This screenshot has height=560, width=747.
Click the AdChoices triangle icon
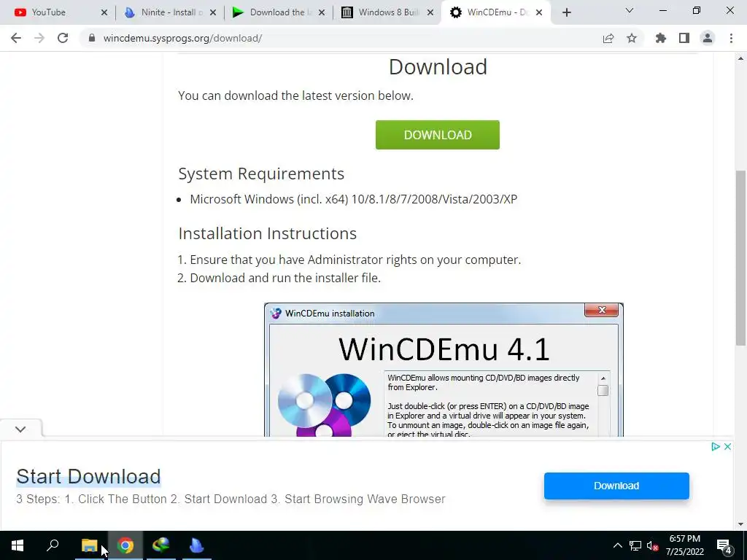point(715,447)
